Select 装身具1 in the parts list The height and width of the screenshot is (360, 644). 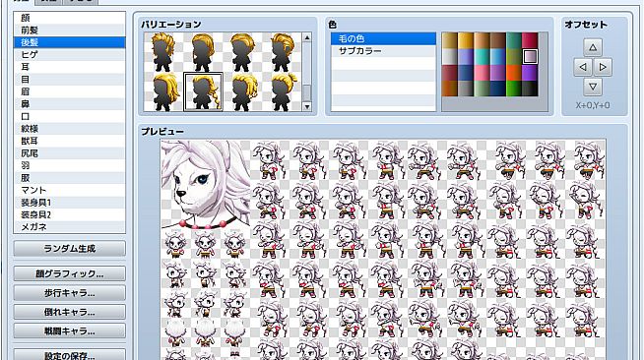pyautogui.click(x=69, y=203)
